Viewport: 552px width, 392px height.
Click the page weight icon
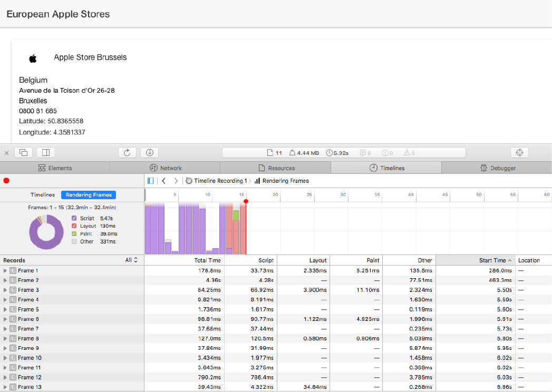click(292, 153)
